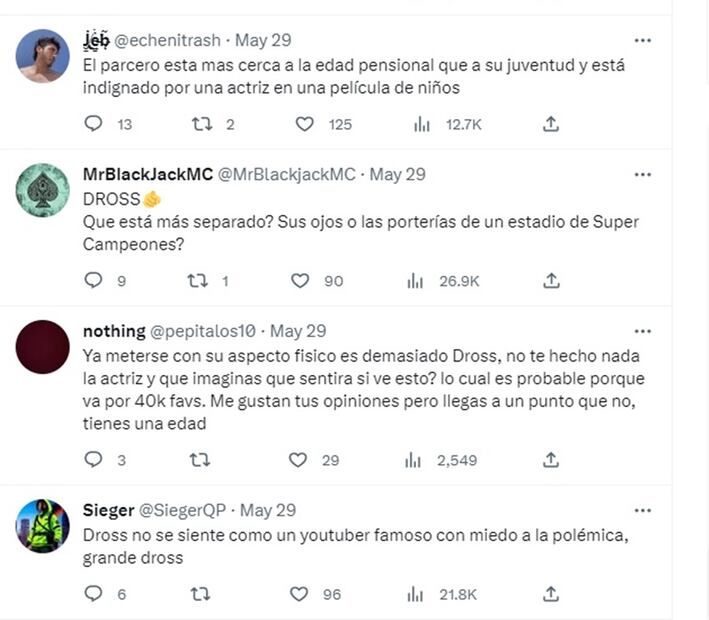Screen dimensions: 709x620
Task: Open more options for MrBlackJackMC's tweet
Action: (x=643, y=174)
